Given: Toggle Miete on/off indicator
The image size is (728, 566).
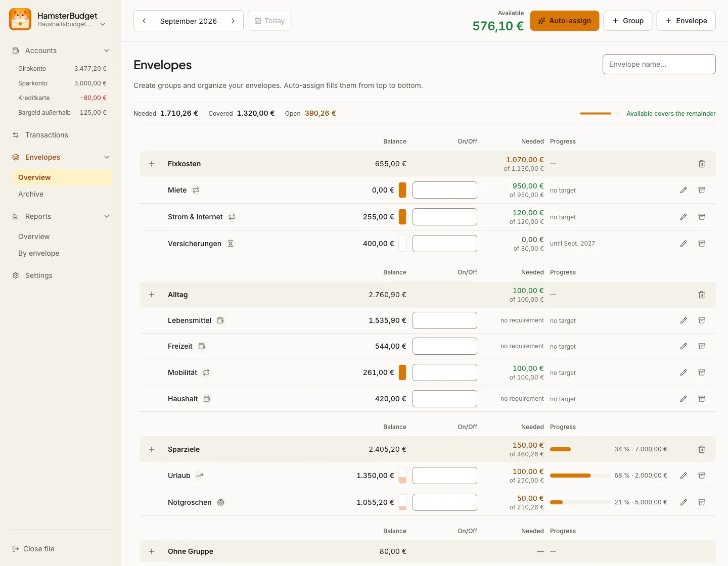Looking at the screenshot, I should point(402,190).
